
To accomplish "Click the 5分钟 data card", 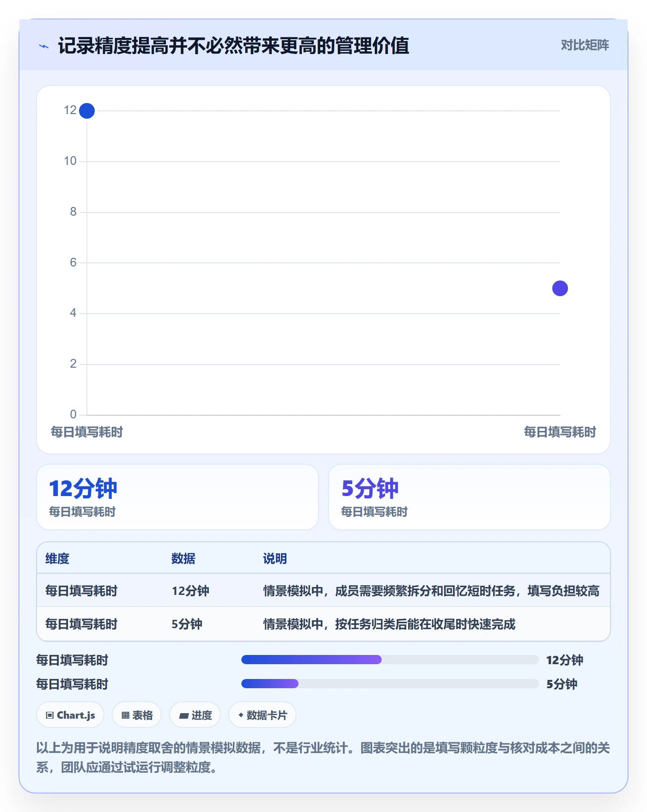I will tap(470, 497).
